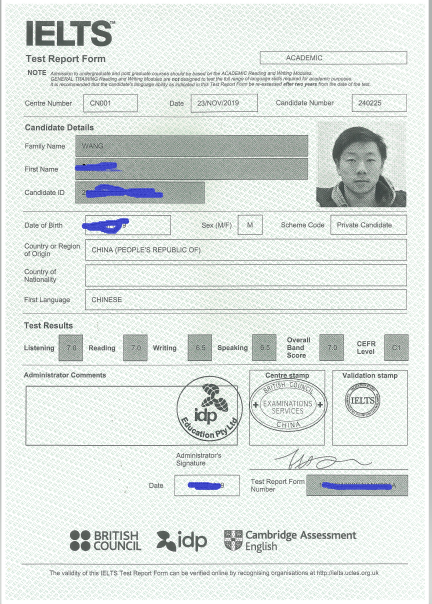Click the Overall Band Score box
Screen dimensions: 432x604
pos(332,348)
